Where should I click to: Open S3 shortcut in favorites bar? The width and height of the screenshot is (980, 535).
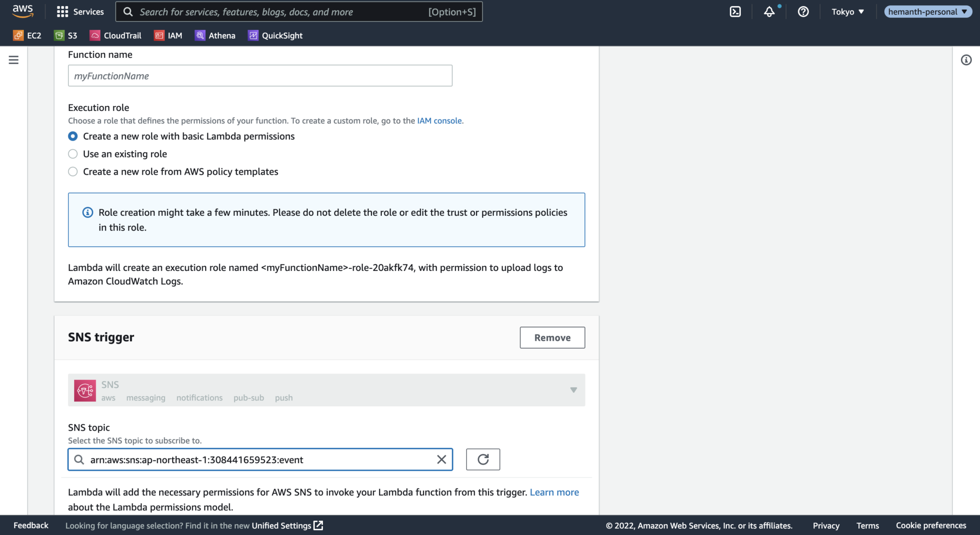[66, 35]
